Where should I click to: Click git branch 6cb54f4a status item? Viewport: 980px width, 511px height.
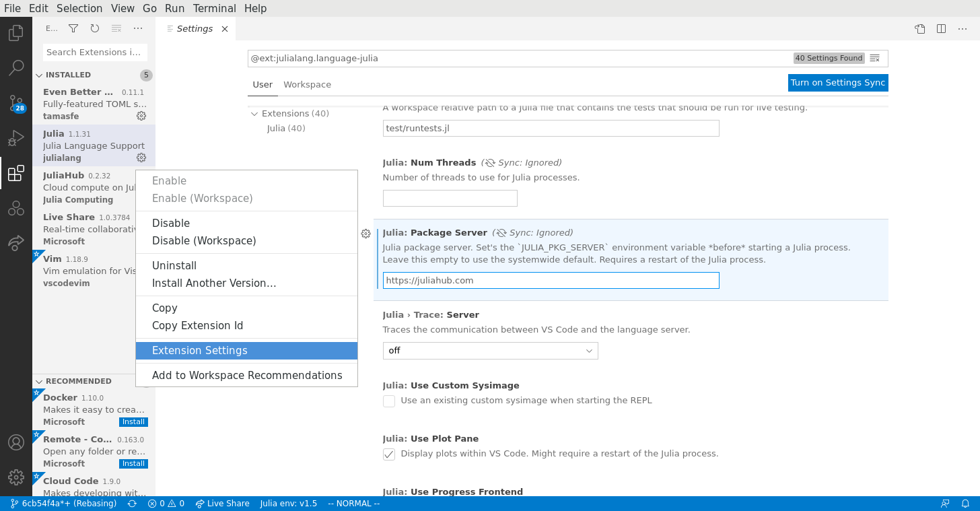click(x=64, y=504)
